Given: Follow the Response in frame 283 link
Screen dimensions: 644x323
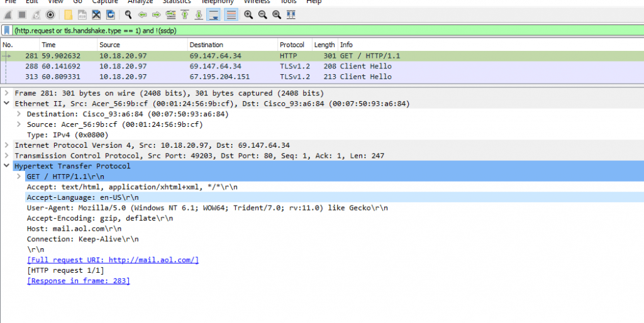Looking at the screenshot, I should pos(79,281).
